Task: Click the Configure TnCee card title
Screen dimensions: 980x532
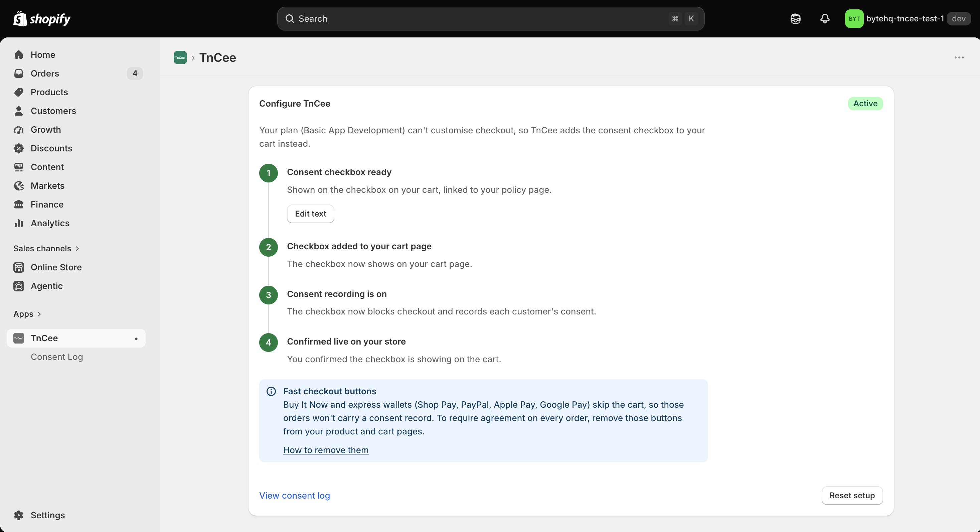Action: 295,104
